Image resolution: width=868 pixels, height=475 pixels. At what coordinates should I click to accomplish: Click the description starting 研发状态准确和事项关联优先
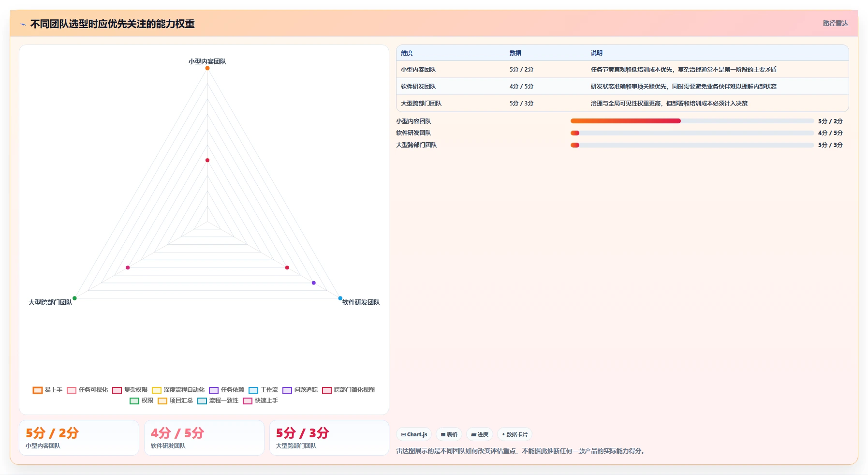[683, 87]
